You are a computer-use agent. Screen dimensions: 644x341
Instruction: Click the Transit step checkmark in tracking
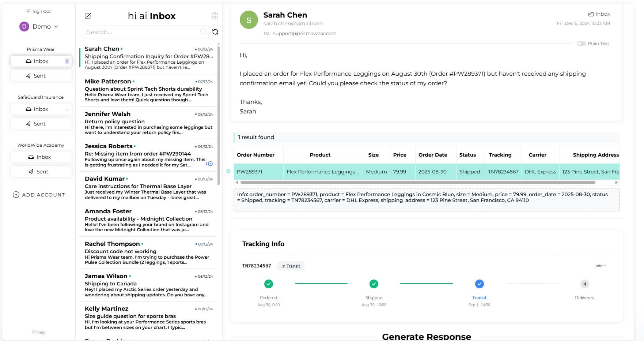pyautogui.click(x=479, y=284)
